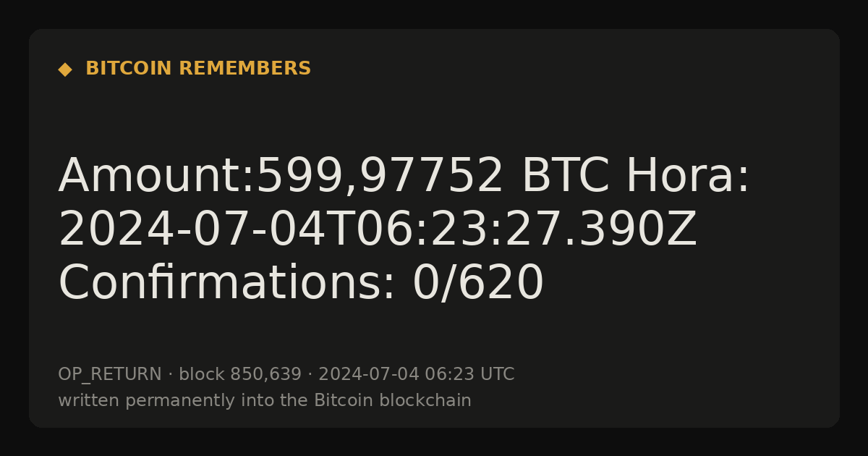Click the Confirmations: label
This screenshot has height=456, width=868.
click(227, 283)
